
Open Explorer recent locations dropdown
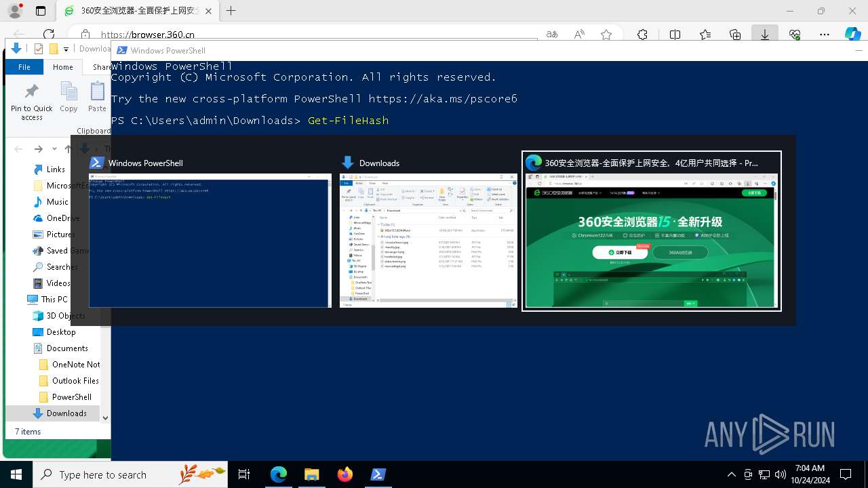tap(54, 149)
